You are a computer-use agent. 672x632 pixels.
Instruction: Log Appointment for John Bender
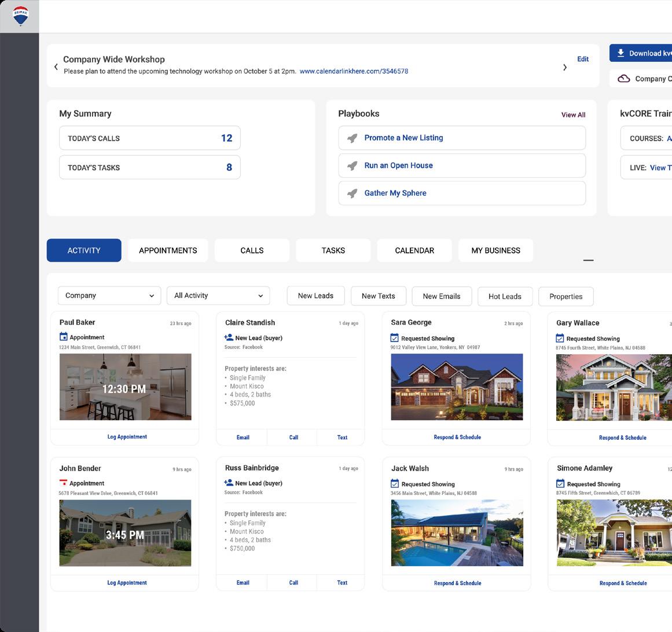coord(127,583)
